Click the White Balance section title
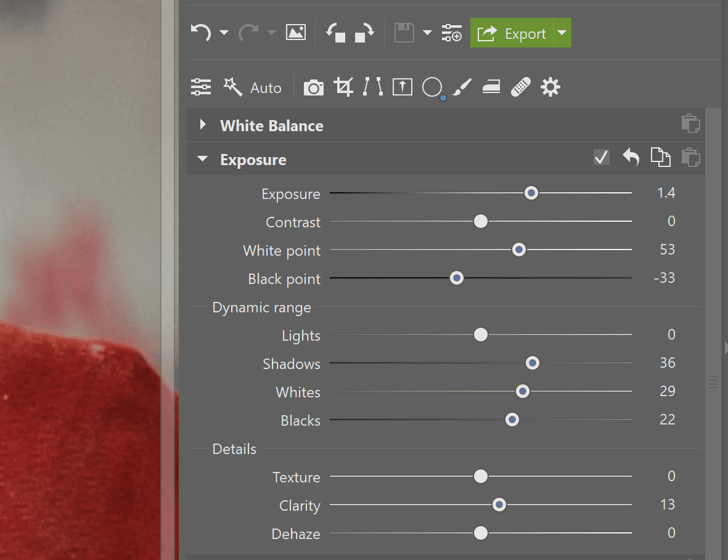 click(272, 126)
